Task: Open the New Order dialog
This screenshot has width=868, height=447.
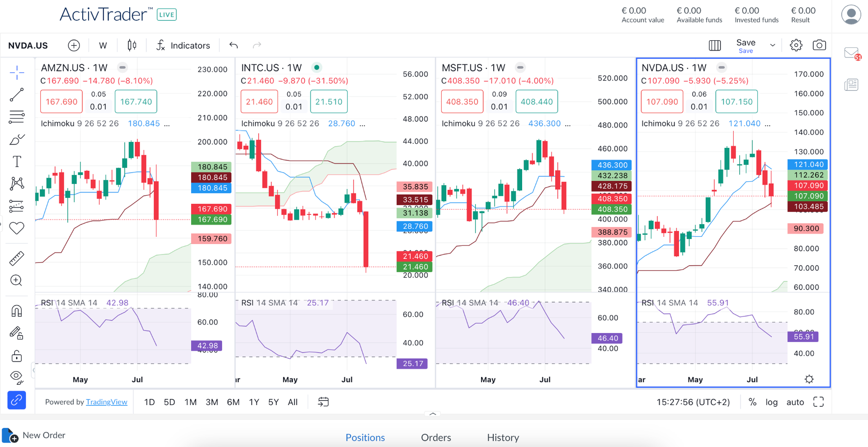Action: click(x=34, y=435)
